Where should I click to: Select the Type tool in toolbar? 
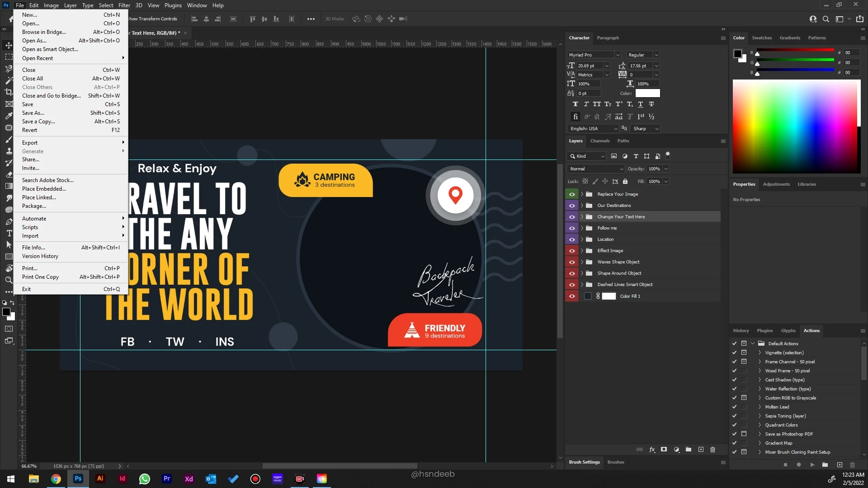(9, 233)
